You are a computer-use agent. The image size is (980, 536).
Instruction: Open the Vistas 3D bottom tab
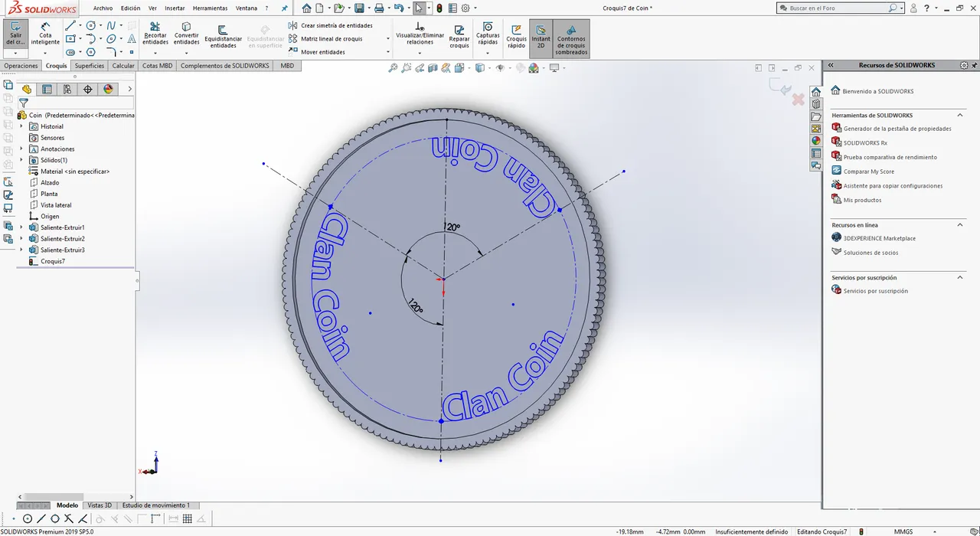pyautogui.click(x=100, y=505)
